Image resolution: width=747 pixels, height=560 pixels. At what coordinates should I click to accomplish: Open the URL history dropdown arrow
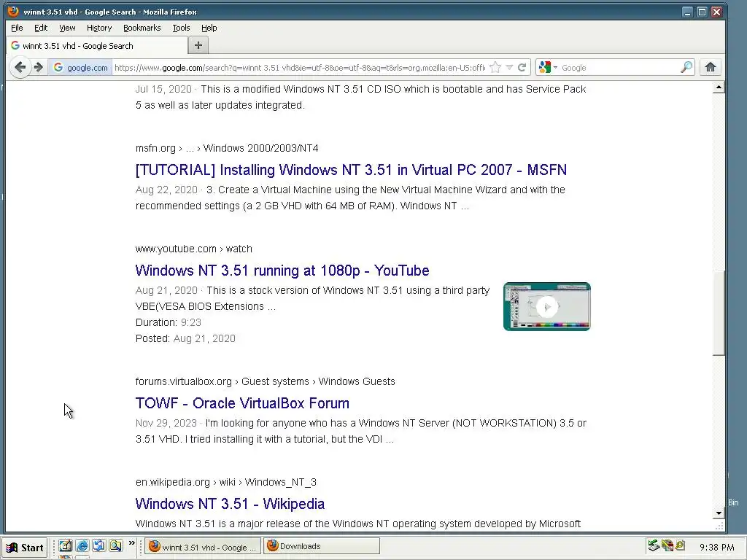509,68
